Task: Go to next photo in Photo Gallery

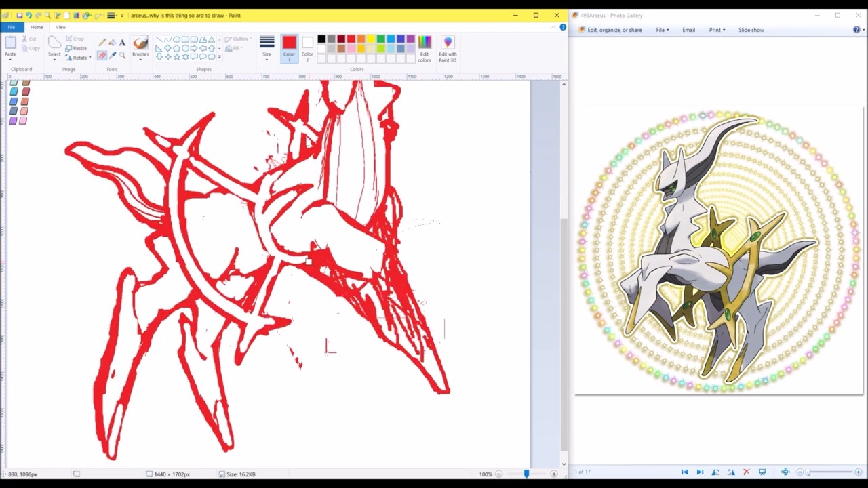Action: click(x=700, y=472)
